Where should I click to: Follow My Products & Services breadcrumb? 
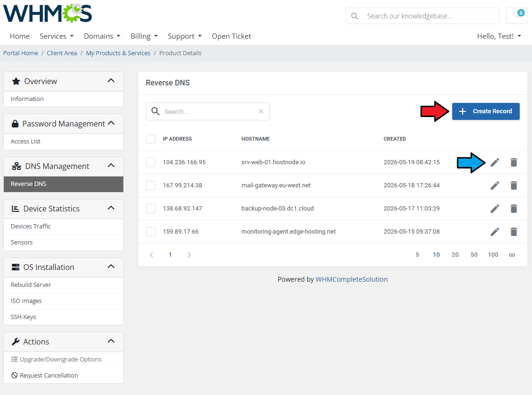[x=118, y=53]
